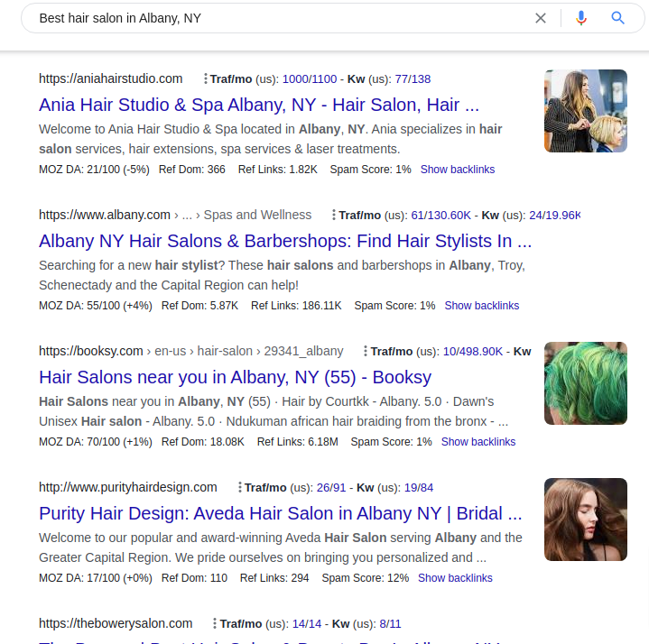The height and width of the screenshot is (644, 649).
Task: Open 'Purity Hair Design: Aveda Hair Salon' result
Action: tap(280, 513)
